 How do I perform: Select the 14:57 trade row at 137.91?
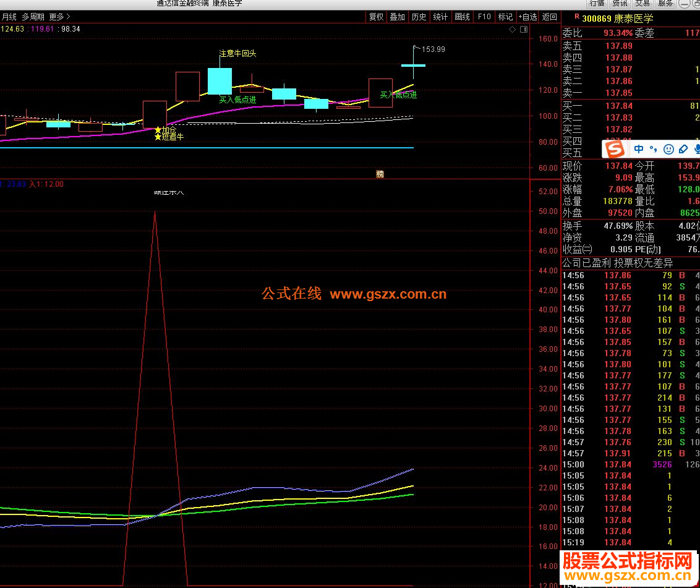(630, 453)
